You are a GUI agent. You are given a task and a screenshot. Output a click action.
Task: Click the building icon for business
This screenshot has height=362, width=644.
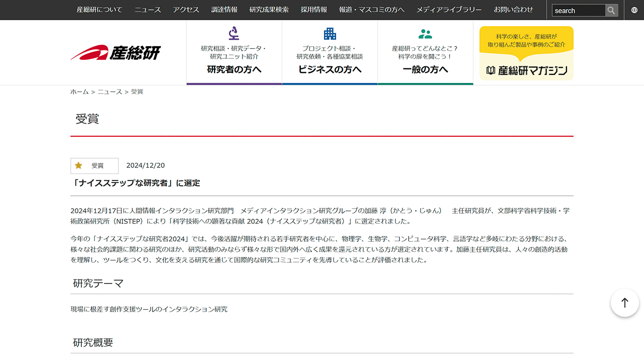coord(330,34)
